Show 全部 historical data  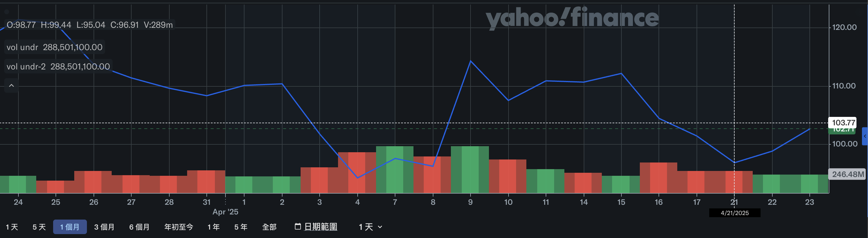pos(269,227)
